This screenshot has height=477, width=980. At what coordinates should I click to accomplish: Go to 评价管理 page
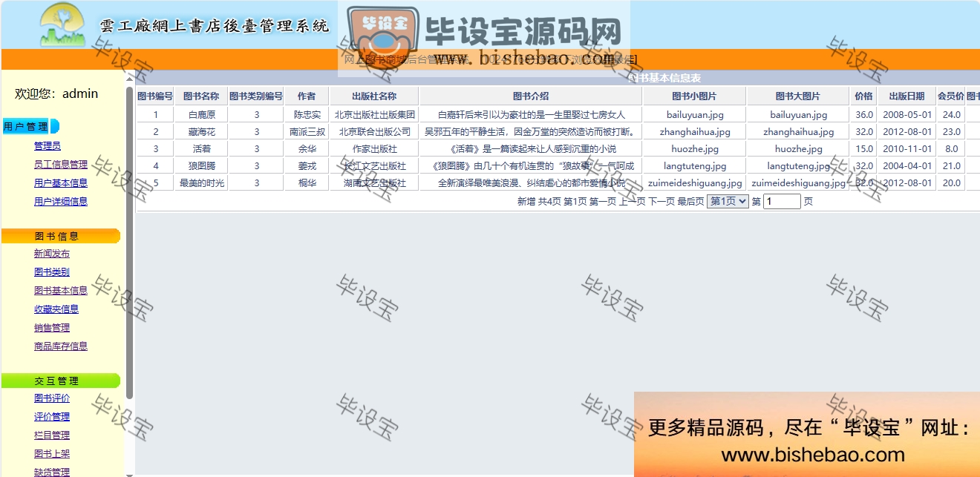(52, 417)
